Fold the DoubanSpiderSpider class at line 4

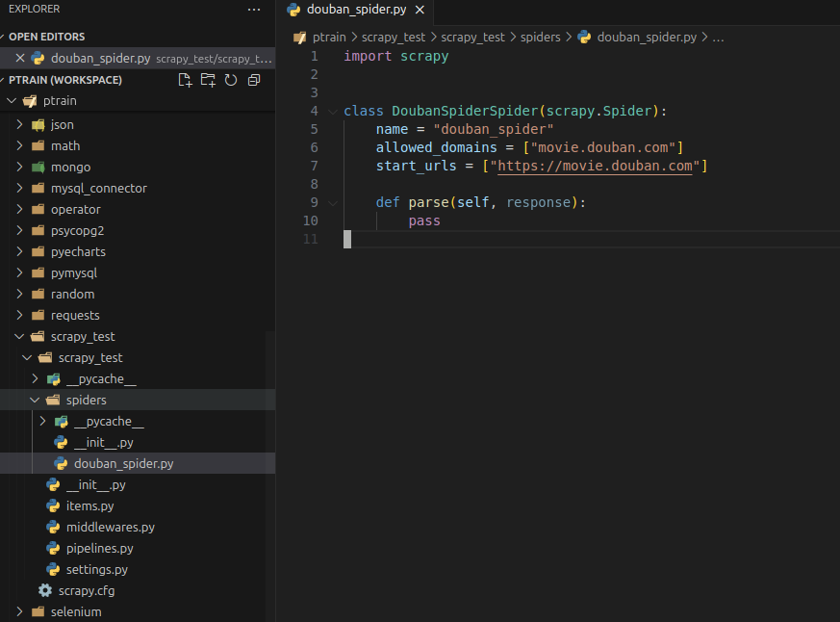coord(333,111)
